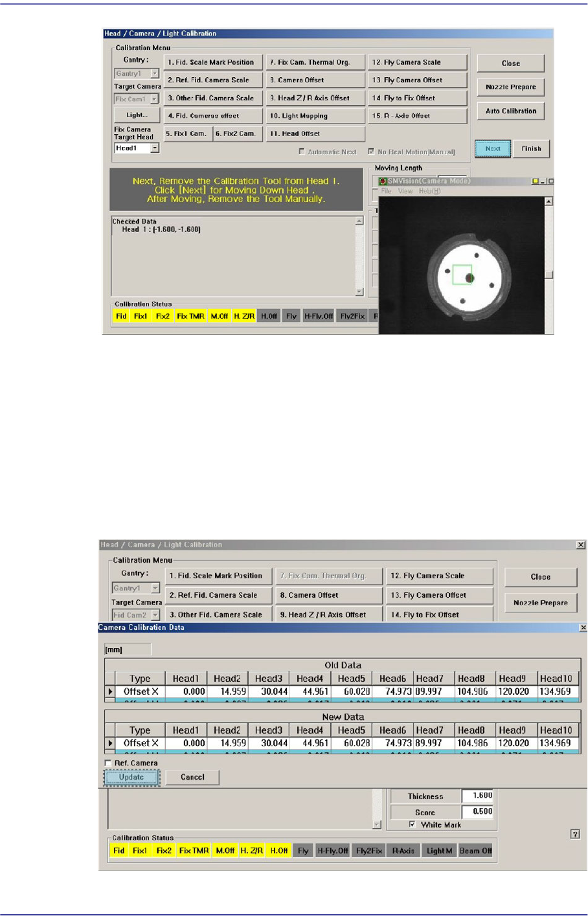
Task: Toggle No Real Motion(Manual) checkbox
Action: click(x=371, y=152)
